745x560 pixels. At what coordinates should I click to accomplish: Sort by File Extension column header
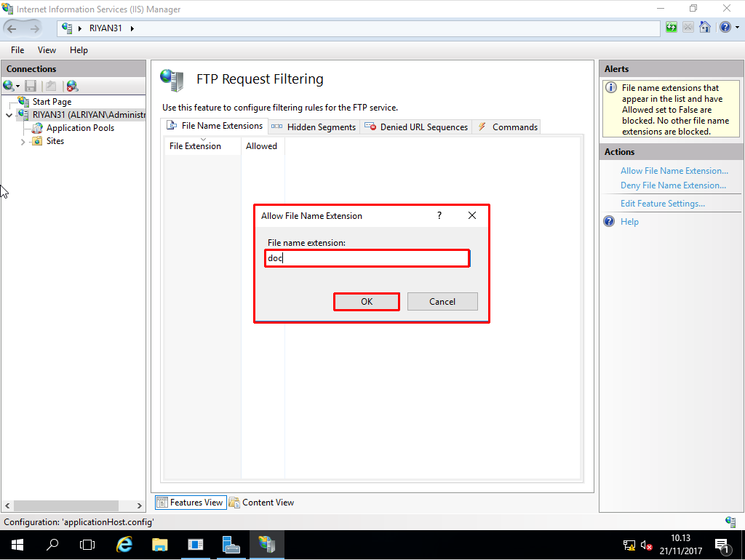202,146
